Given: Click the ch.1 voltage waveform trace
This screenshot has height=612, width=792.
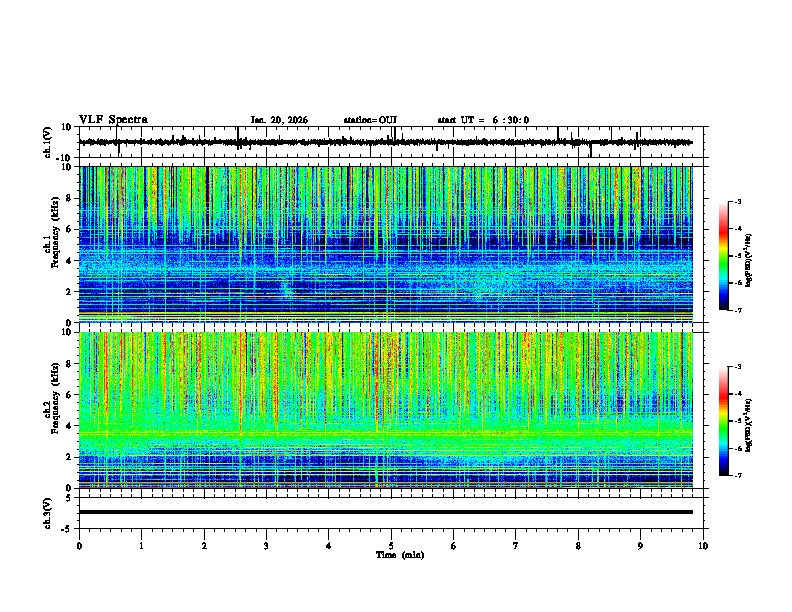Looking at the screenshot, I should pos(385,142).
